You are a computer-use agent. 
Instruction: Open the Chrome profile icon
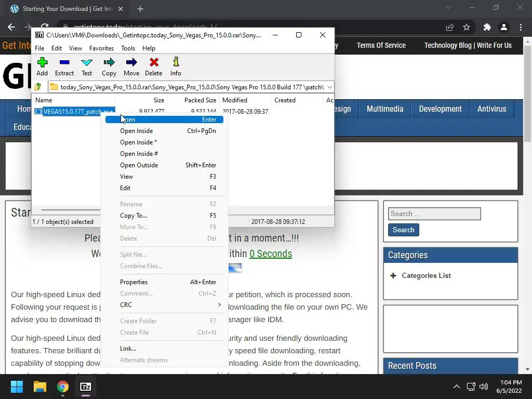(504, 27)
